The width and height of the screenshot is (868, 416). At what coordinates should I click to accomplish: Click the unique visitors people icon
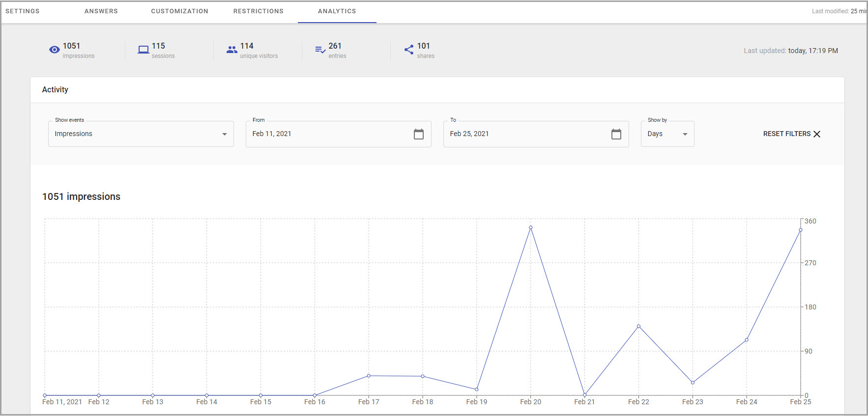(232, 50)
